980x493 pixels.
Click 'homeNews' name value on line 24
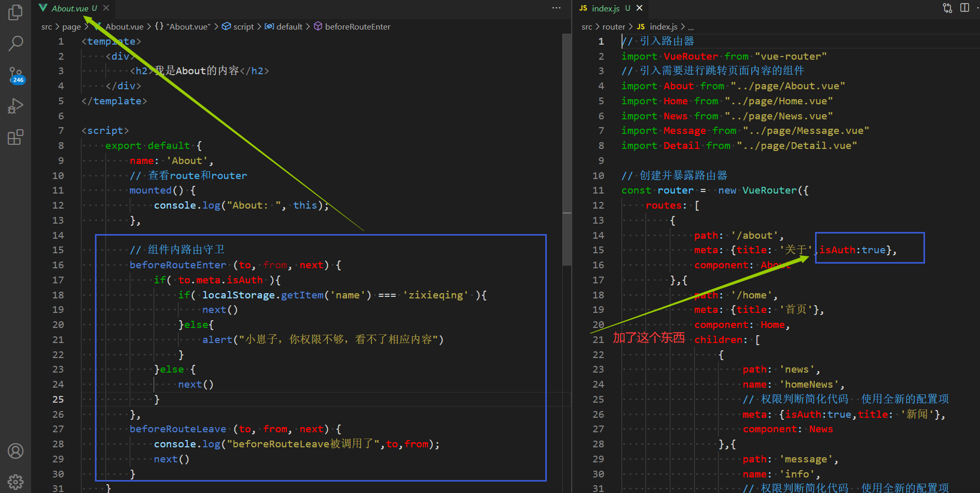tap(809, 385)
